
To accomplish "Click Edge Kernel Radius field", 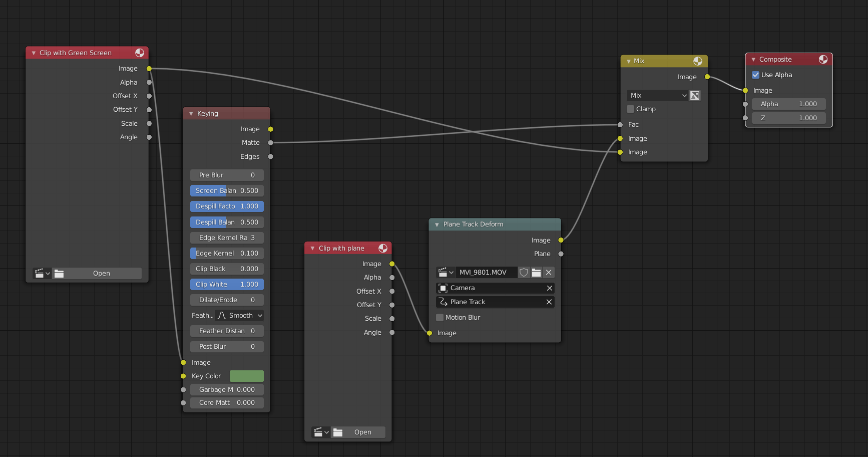I will 227,238.
